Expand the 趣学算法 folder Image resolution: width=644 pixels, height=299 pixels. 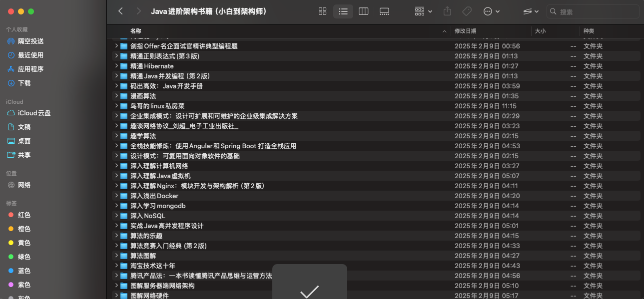tap(116, 136)
